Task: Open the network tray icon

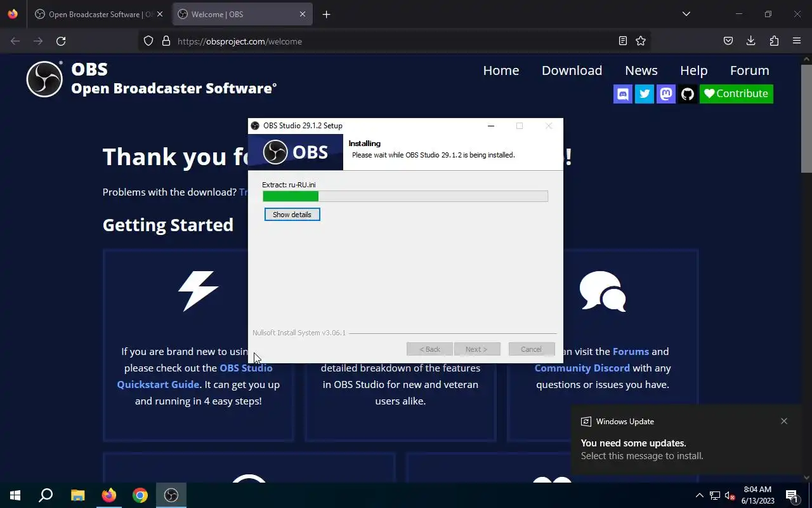Action: (715, 495)
